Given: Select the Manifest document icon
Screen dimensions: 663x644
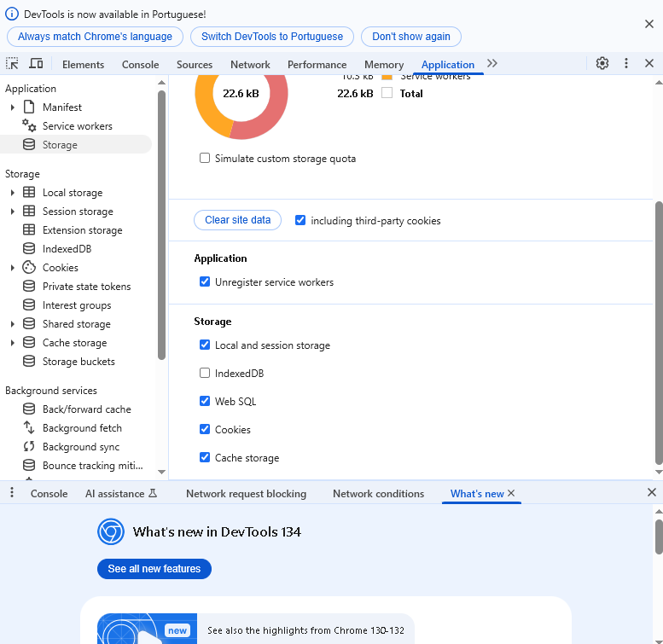Looking at the screenshot, I should click(x=29, y=107).
